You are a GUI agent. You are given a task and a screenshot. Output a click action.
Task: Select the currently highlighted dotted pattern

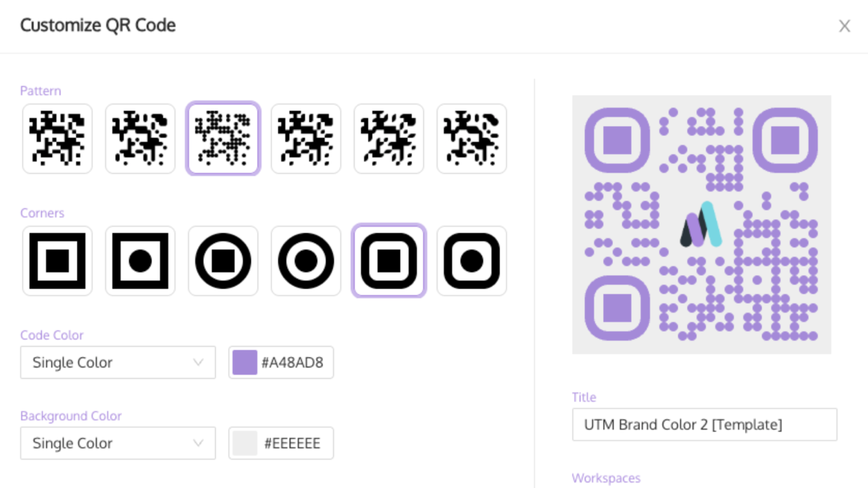(x=223, y=138)
